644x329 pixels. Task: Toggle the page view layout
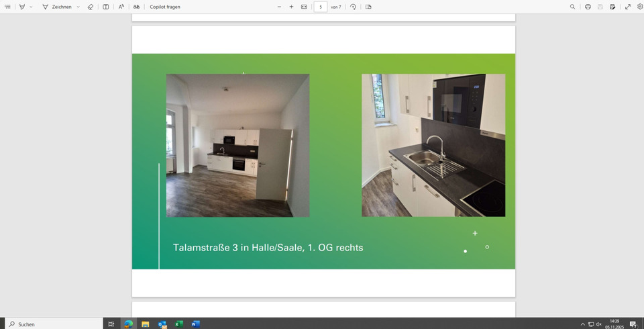pyautogui.click(x=368, y=7)
